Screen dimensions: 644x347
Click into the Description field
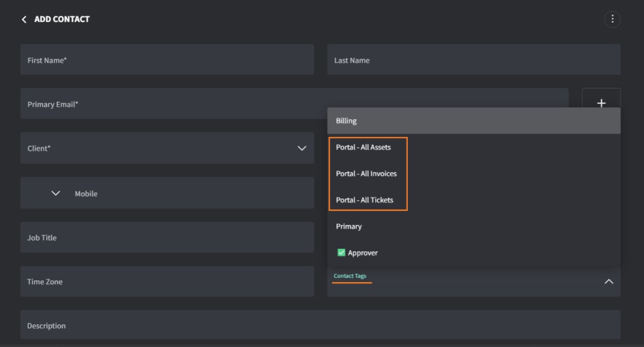[320, 325]
